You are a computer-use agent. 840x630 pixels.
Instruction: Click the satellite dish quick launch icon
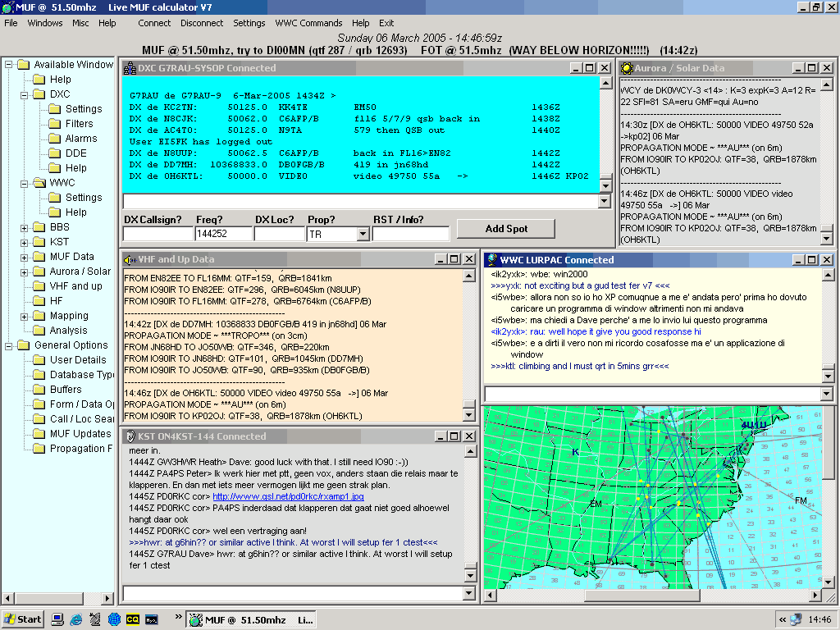tap(95, 619)
